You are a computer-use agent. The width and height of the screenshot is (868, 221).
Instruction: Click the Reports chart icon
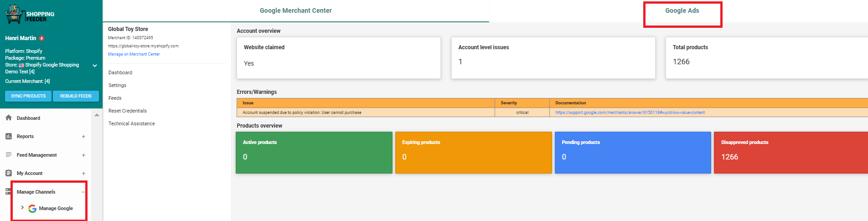pos(8,136)
